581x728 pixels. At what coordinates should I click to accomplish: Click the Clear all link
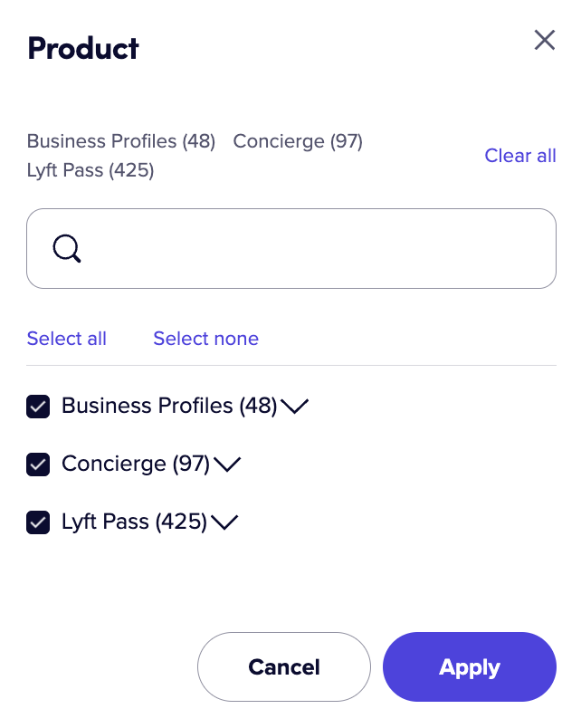520,156
